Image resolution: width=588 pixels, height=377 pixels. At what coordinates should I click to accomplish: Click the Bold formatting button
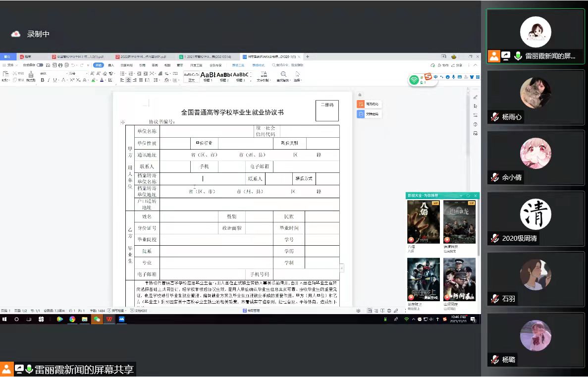(x=43, y=80)
